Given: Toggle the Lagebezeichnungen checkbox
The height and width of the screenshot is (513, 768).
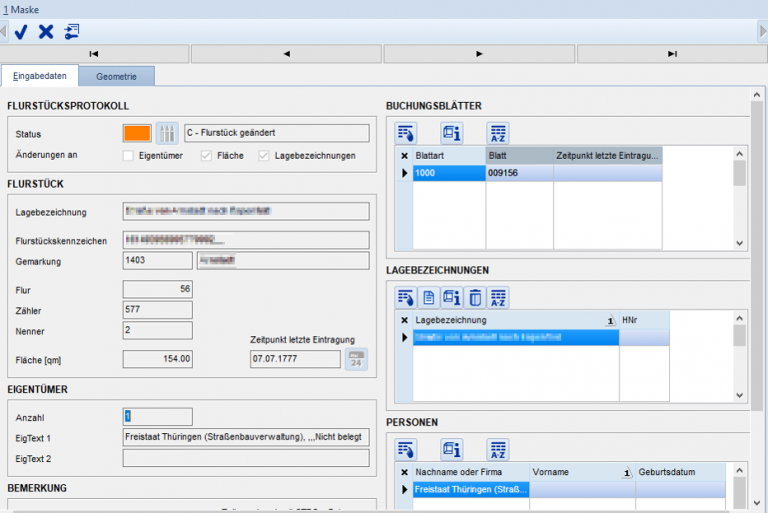Looking at the screenshot, I should pyautogui.click(x=264, y=156).
